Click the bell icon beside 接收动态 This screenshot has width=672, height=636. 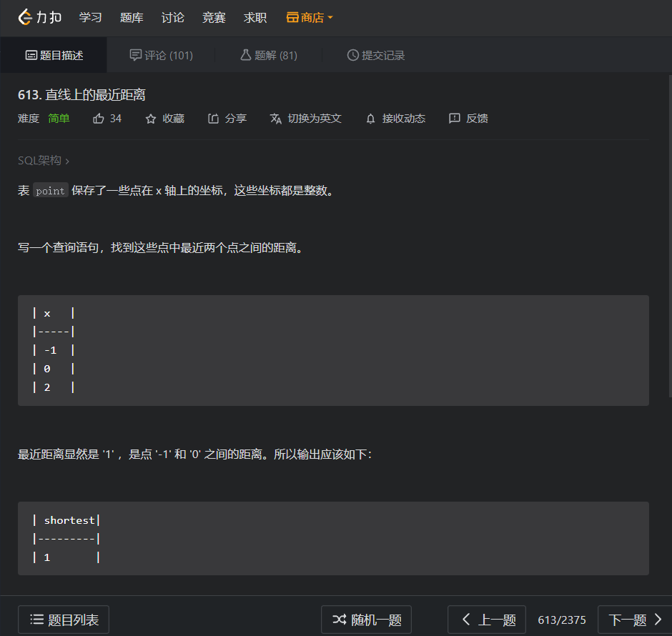click(371, 119)
